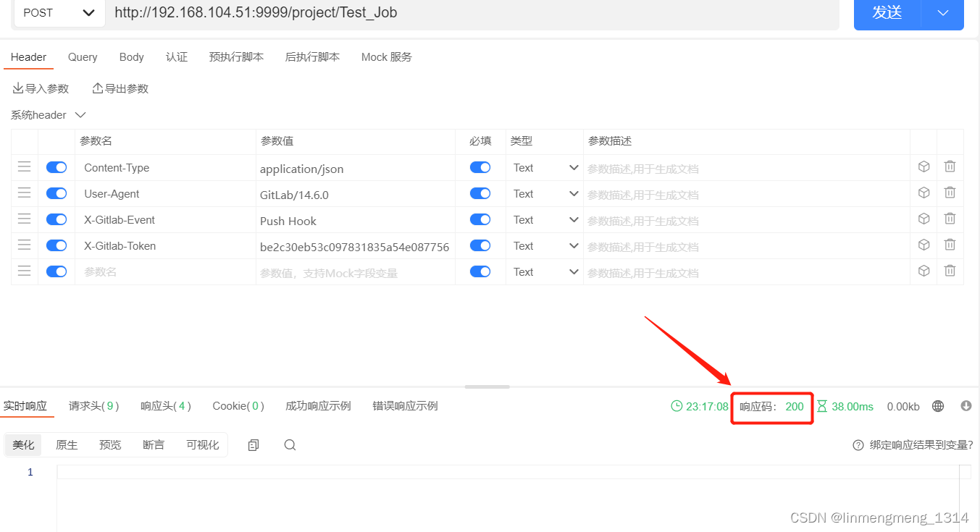980x532 pixels.
Task: Click the copy response icon
Action: pos(253,445)
